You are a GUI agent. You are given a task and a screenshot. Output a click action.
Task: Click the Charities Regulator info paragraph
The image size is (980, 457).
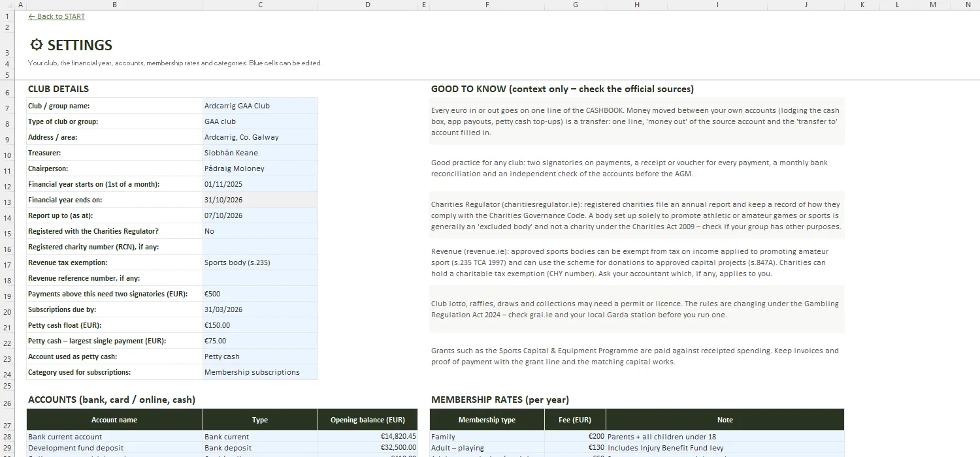[637, 215]
